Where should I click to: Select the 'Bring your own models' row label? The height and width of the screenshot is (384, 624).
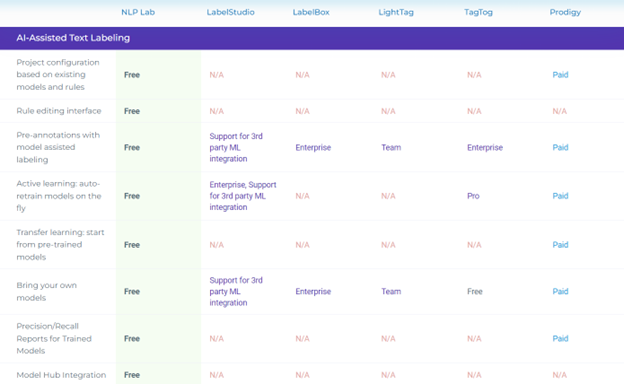pyautogui.click(x=47, y=291)
